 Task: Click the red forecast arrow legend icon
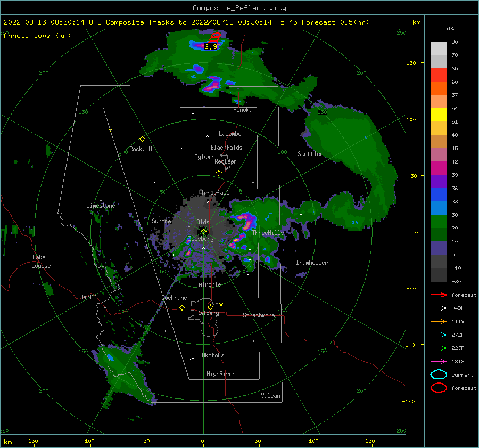439,295
